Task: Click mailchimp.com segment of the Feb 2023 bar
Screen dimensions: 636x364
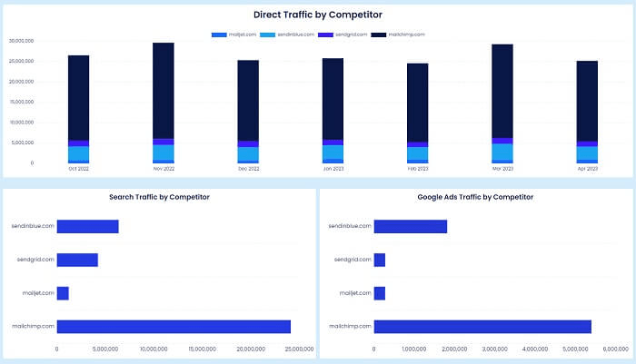Action: click(418, 103)
